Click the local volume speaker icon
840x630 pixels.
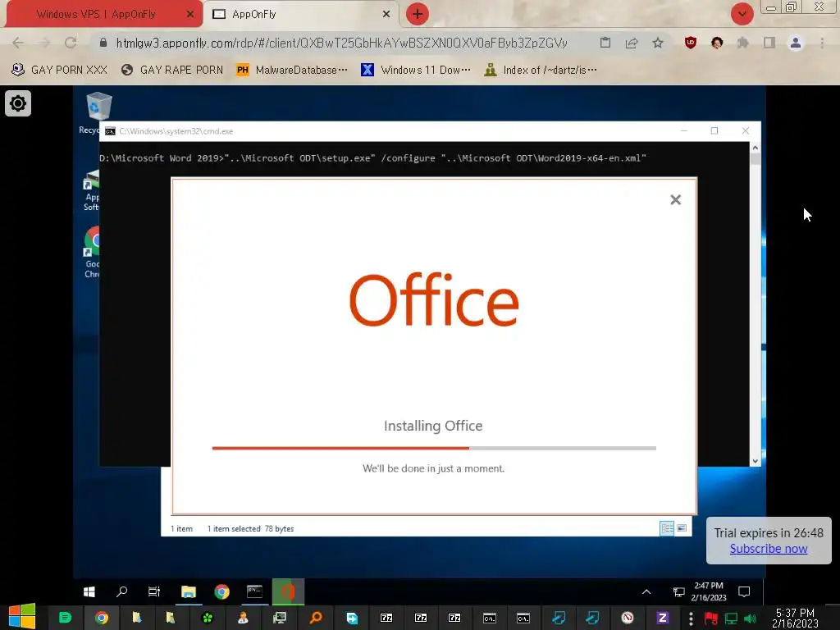point(751,619)
